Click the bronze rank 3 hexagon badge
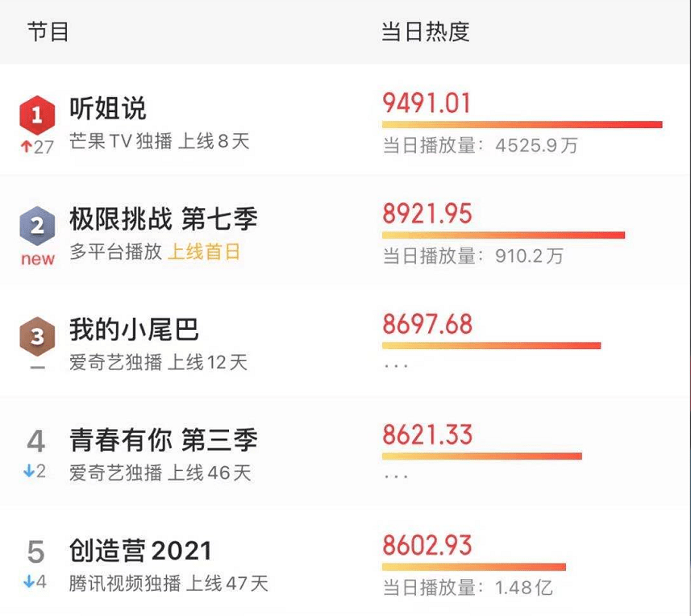Image resolution: width=691 pixels, height=616 pixels. [37, 337]
